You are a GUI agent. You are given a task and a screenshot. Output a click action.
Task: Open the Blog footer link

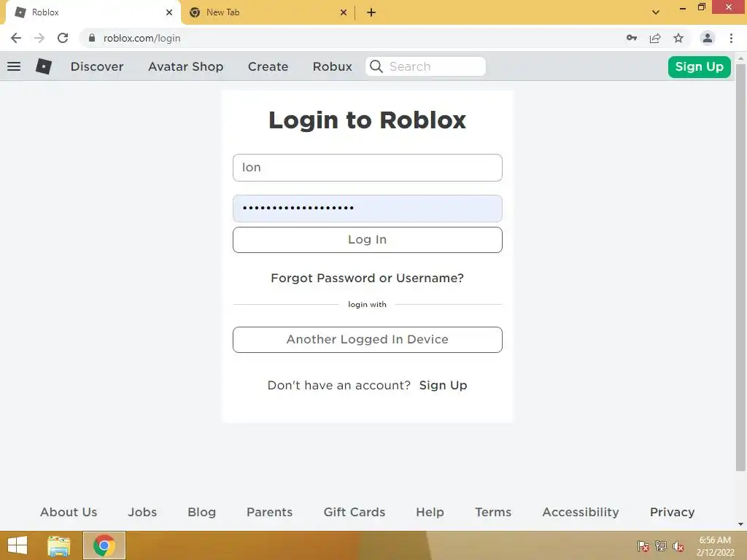[201, 513]
